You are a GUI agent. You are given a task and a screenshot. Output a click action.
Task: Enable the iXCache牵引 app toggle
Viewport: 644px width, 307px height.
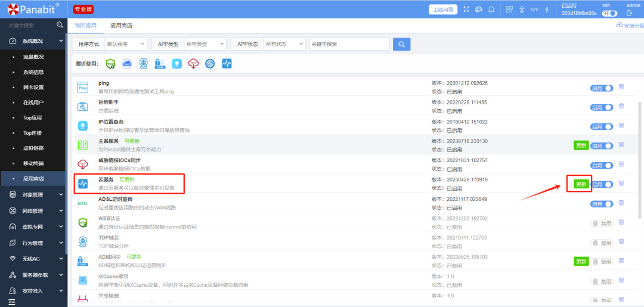(602, 281)
